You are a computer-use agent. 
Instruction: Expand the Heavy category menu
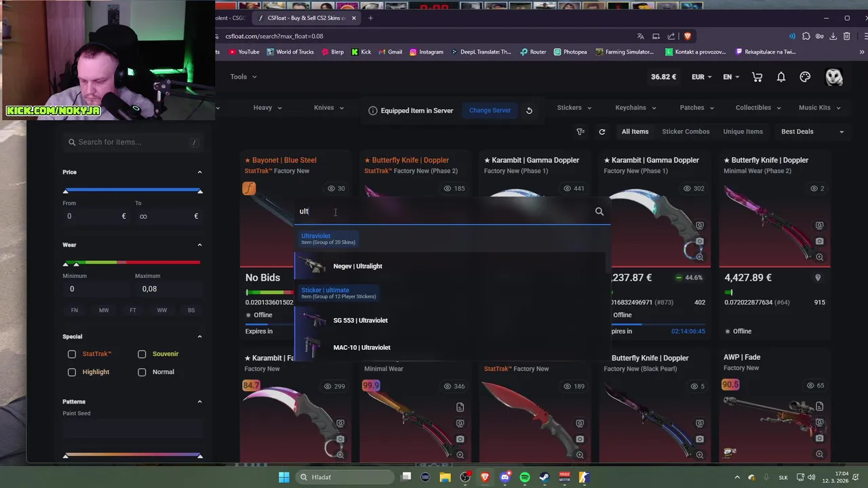point(267,108)
